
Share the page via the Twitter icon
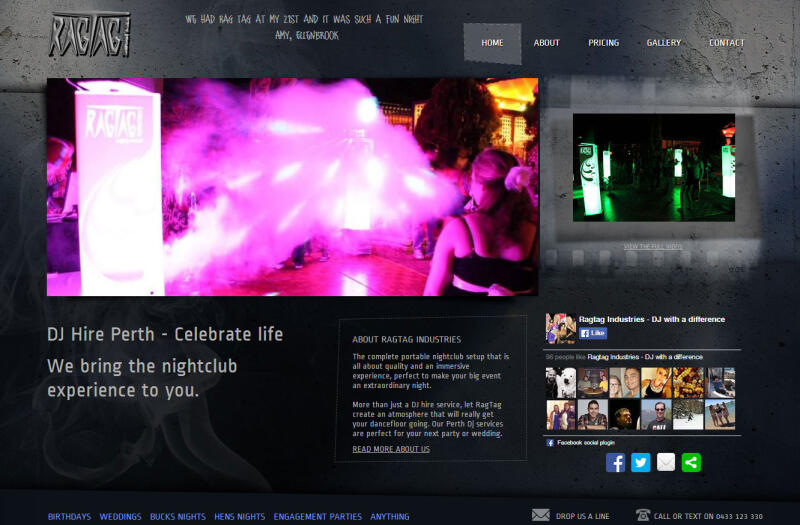tap(641, 463)
